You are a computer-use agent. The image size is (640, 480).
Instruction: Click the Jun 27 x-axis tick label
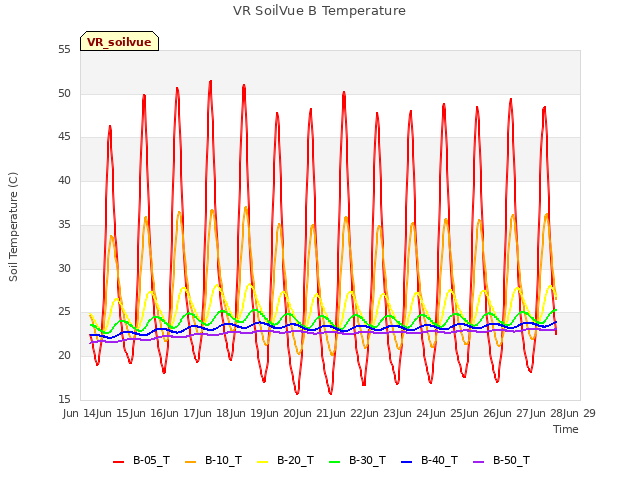[x=513, y=413]
